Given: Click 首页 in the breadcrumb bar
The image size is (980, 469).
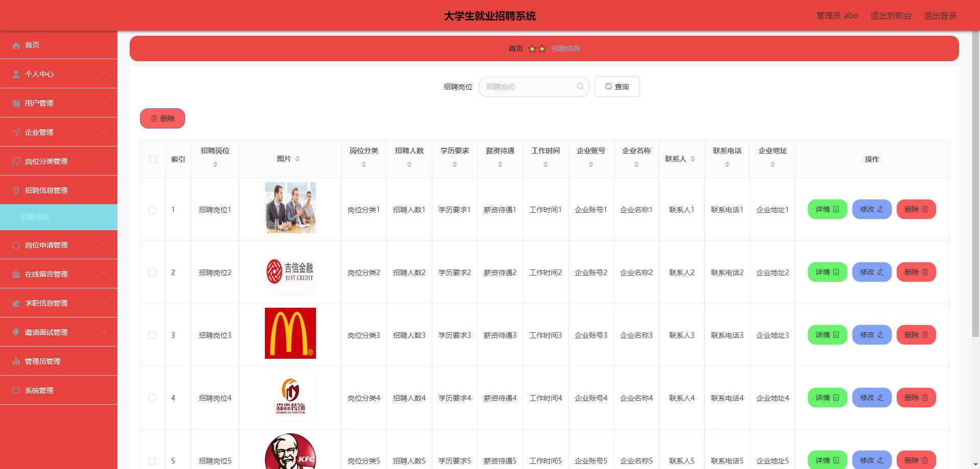Looking at the screenshot, I should [x=516, y=48].
